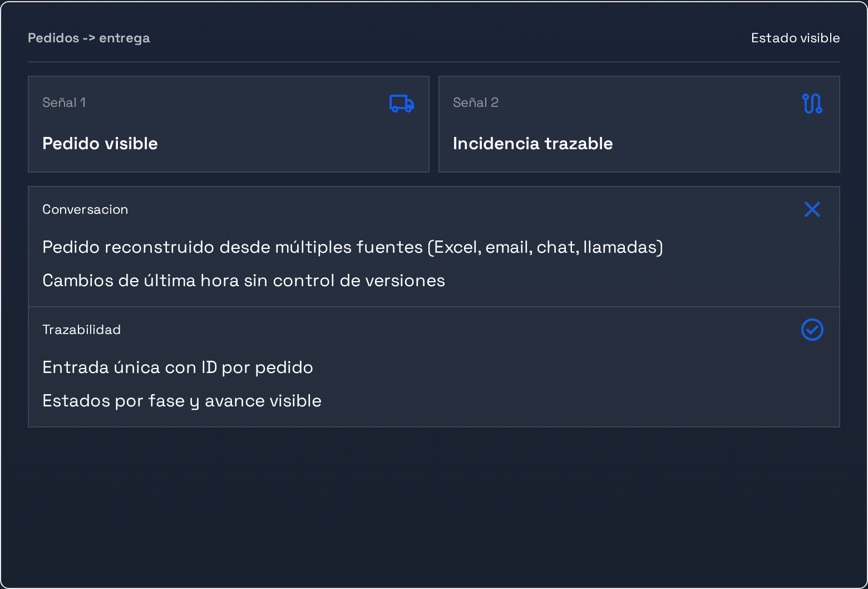The width and height of the screenshot is (868, 589).
Task: Click the 'Conversacion' section heading
Action: point(85,209)
